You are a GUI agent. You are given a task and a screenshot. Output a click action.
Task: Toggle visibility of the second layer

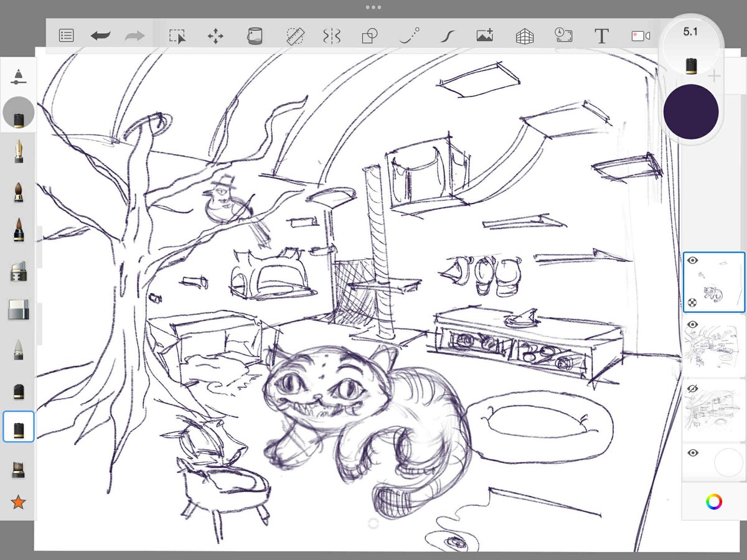coord(693,324)
